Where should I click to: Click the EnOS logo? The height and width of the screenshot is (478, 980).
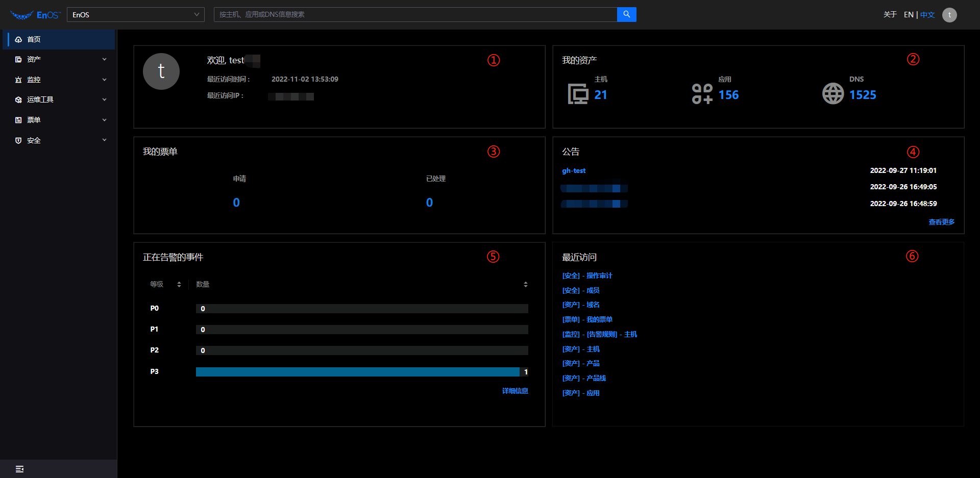(35, 15)
